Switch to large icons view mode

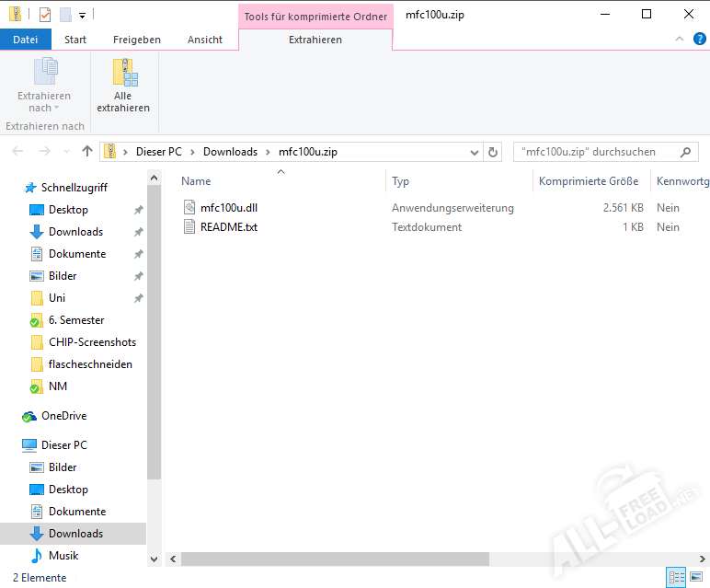click(696, 578)
